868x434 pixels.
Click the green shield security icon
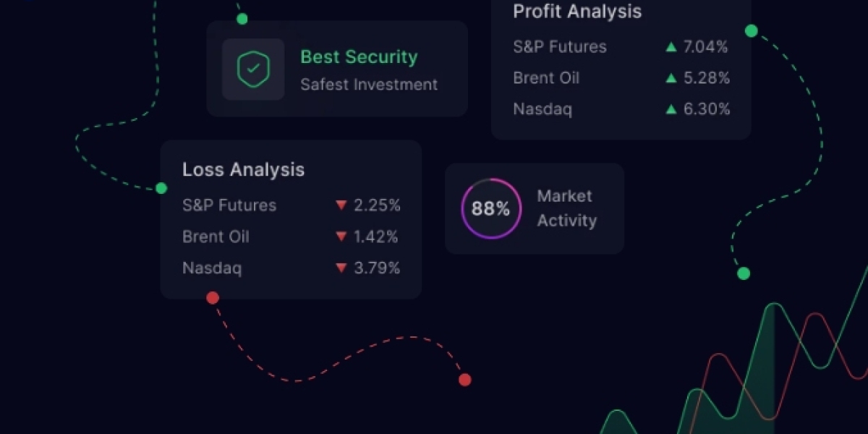[252, 69]
